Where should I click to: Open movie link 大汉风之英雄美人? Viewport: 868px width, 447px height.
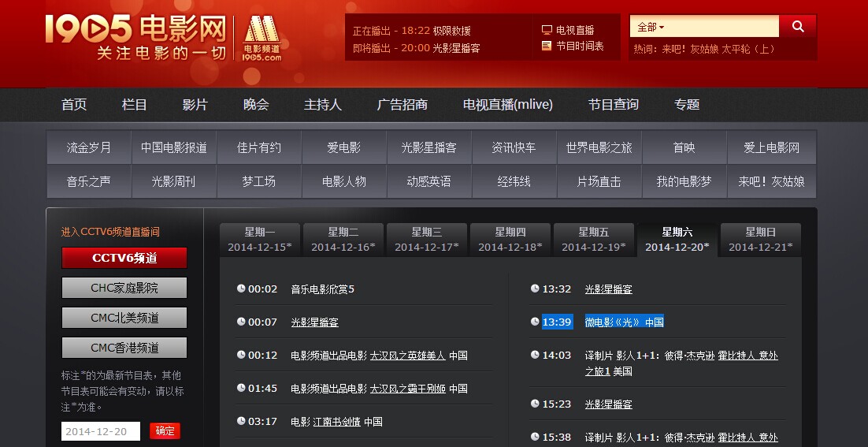(x=407, y=355)
